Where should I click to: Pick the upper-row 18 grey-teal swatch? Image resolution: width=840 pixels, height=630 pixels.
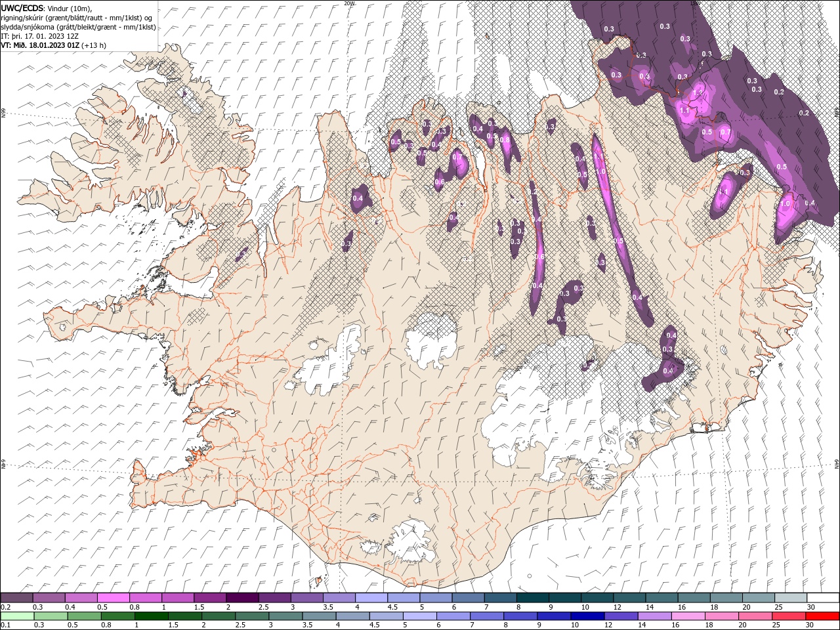point(727,597)
